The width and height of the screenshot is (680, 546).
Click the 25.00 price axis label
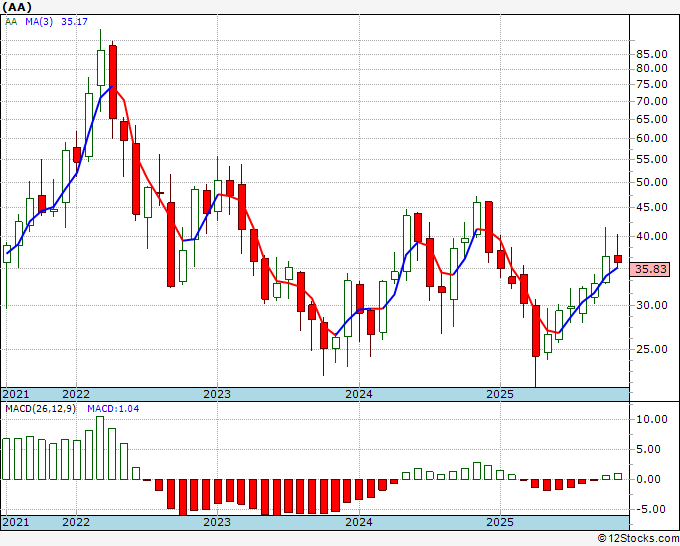652,349
